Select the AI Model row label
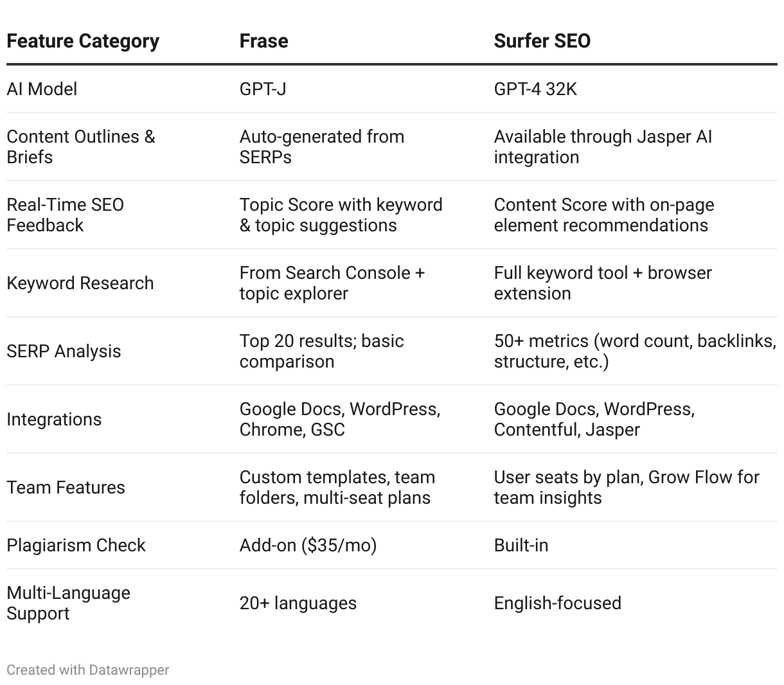 pos(42,89)
